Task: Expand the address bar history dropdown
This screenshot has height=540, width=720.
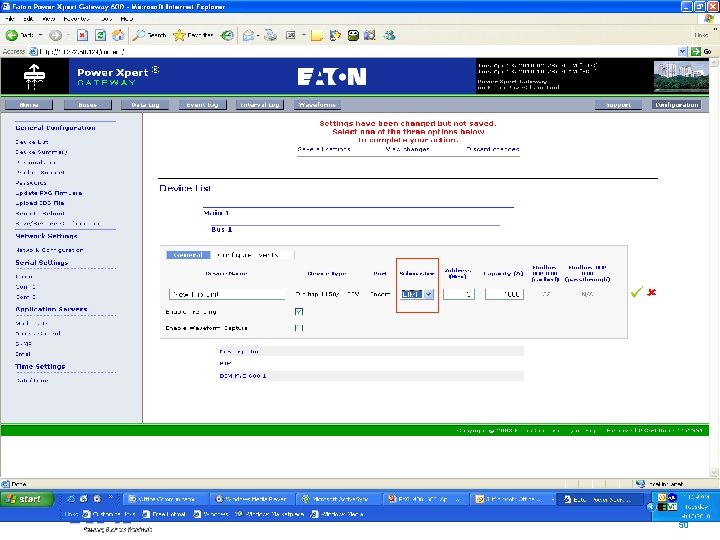Action: coord(682,51)
